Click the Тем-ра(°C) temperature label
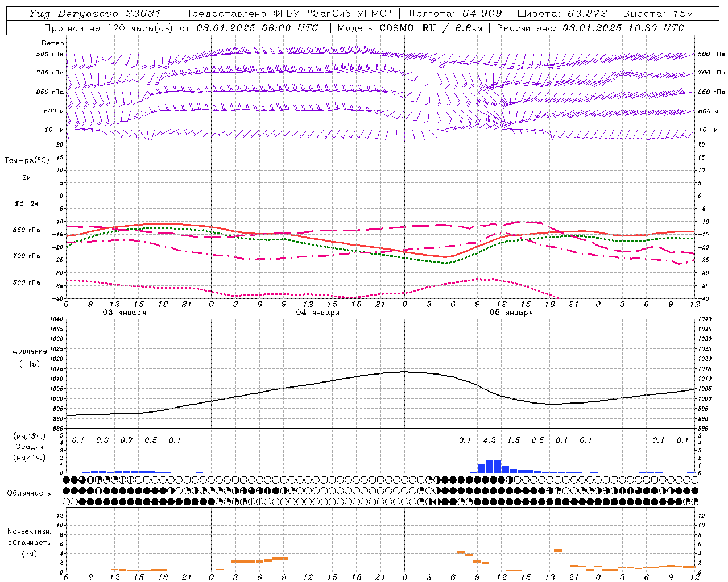 [x=27, y=161]
